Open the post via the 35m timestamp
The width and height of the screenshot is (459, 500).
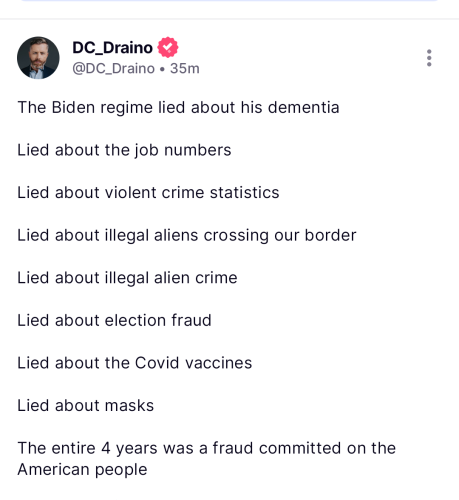[185, 68]
